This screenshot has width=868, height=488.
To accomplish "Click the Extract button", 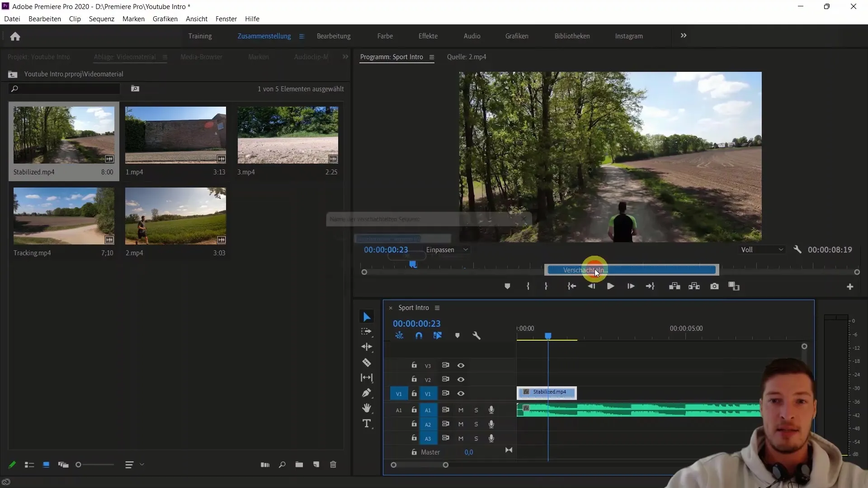I will [694, 286].
